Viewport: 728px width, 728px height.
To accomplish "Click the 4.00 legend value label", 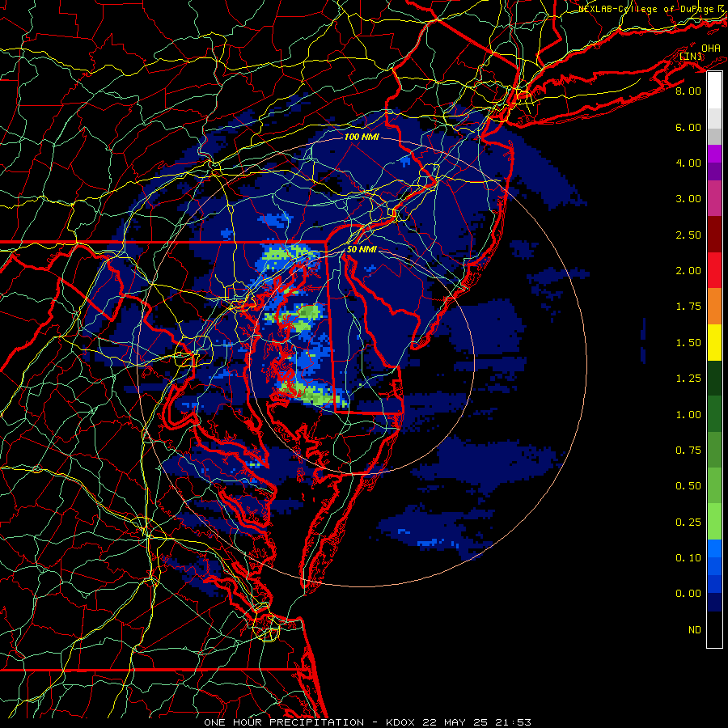I will pyautogui.click(x=688, y=163).
